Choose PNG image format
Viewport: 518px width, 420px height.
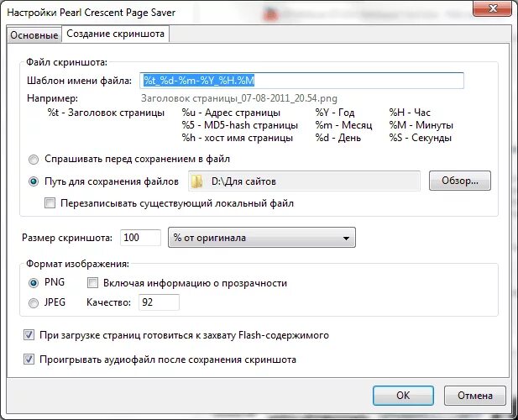(34, 283)
